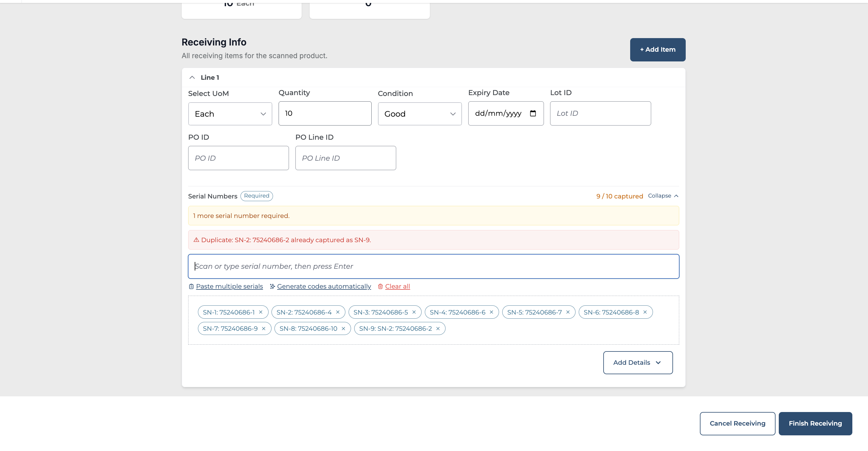Click the Finish Receiving button
868x451 pixels.
tap(815, 423)
